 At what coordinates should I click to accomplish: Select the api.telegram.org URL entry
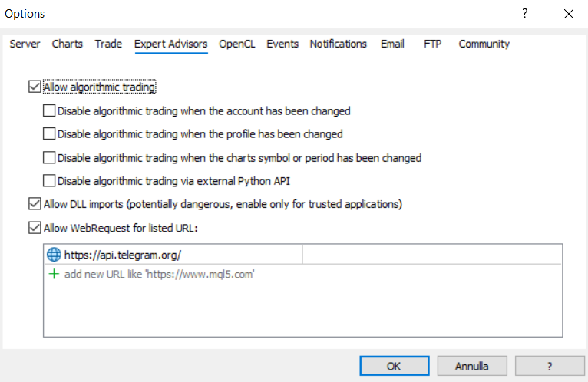coord(123,255)
